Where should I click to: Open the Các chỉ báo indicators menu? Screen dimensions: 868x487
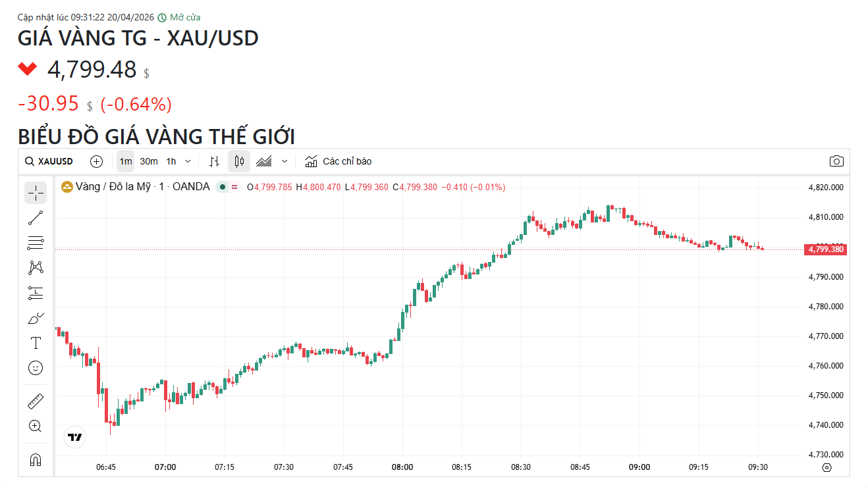click(x=339, y=161)
